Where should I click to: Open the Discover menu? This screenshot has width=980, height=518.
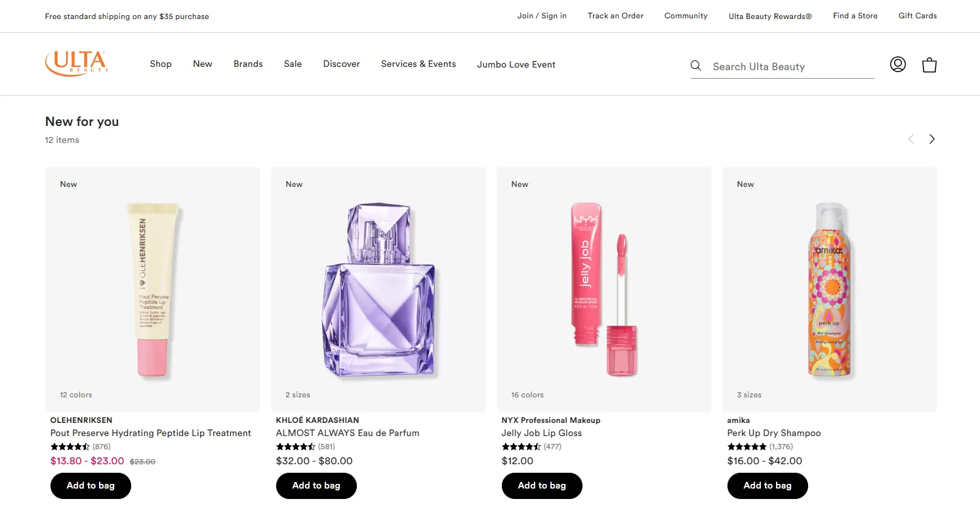tap(341, 64)
